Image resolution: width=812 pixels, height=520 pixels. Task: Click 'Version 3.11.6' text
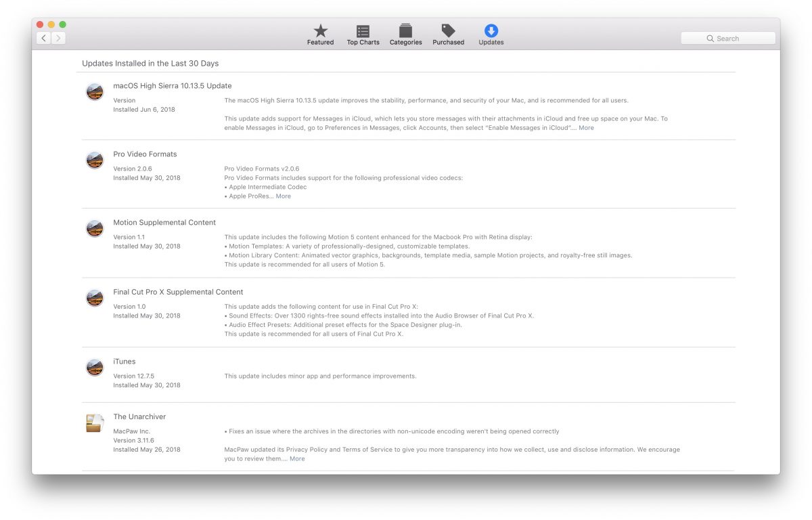point(133,441)
